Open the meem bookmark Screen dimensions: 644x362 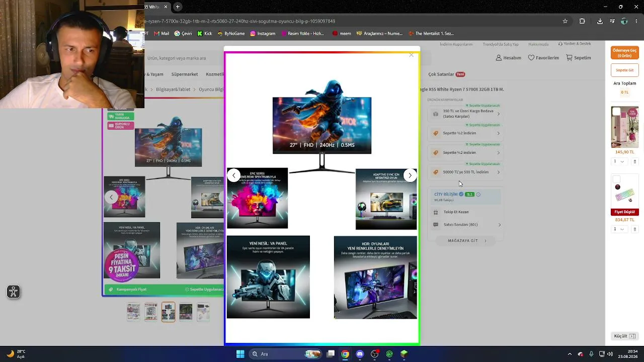point(342,33)
